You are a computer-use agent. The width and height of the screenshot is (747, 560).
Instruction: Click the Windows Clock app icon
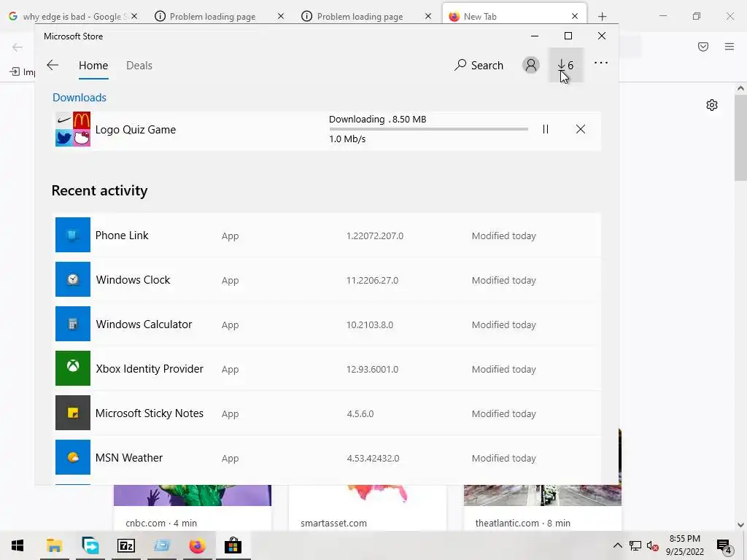coord(73,279)
